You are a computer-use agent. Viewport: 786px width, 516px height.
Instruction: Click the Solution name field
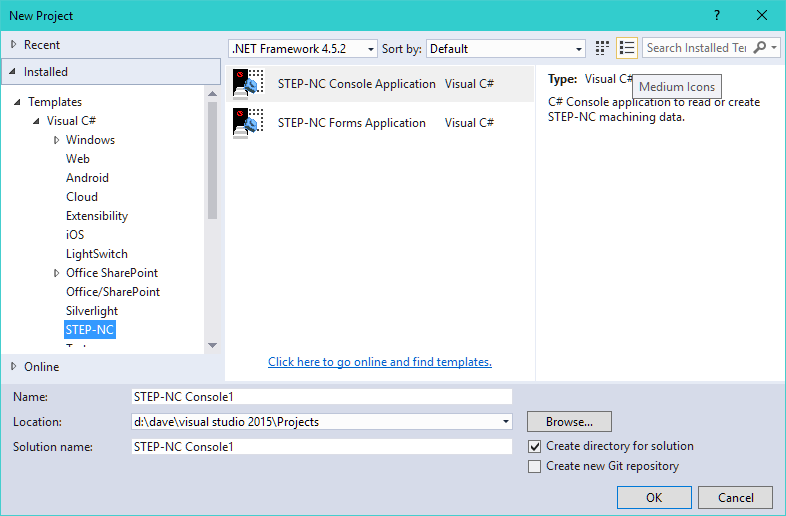coord(322,447)
